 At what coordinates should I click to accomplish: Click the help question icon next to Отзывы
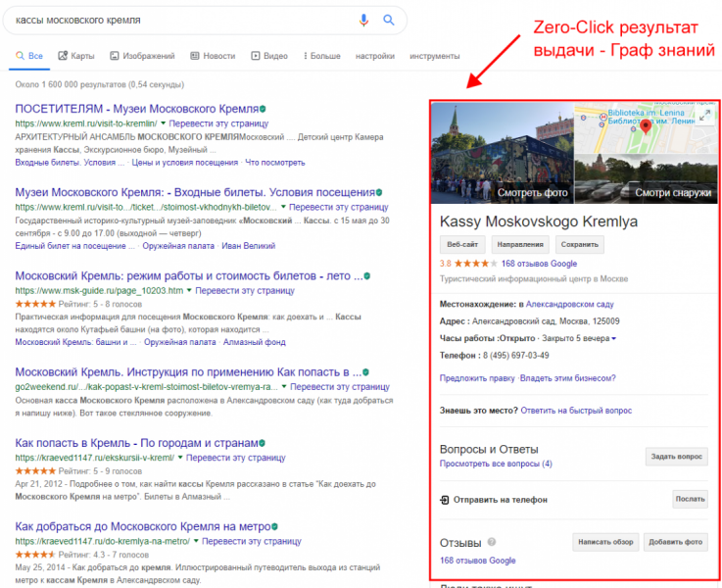(x=492, y=542)
